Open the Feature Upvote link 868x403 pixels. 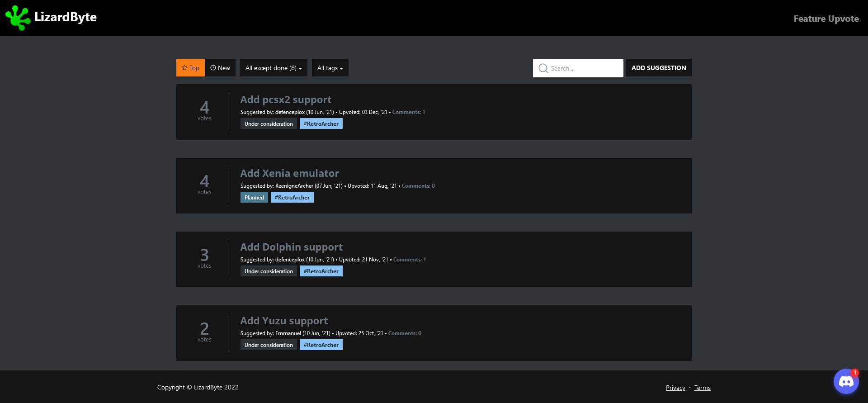[826, 19]
